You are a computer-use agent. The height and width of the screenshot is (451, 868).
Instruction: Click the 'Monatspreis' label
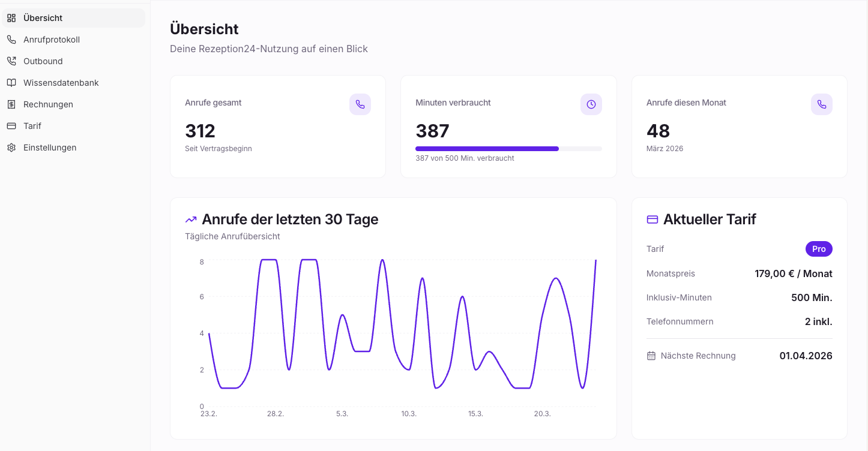coord(671,273)
